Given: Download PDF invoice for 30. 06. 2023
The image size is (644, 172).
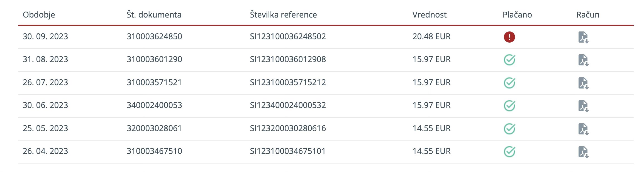Looking at the screenshot, I should (x=583, y=106).
